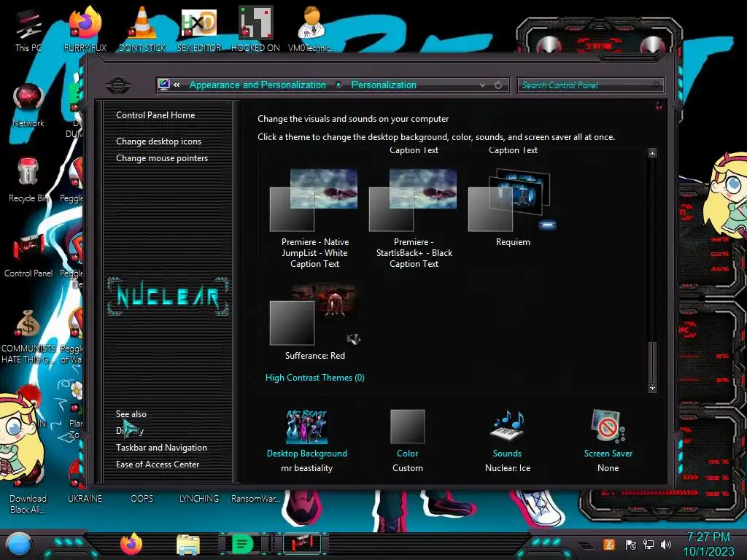The height and width of the screenshot is (560, 747).
Task: Click the help icon at top-right of panel
Action: coord(659,106)
